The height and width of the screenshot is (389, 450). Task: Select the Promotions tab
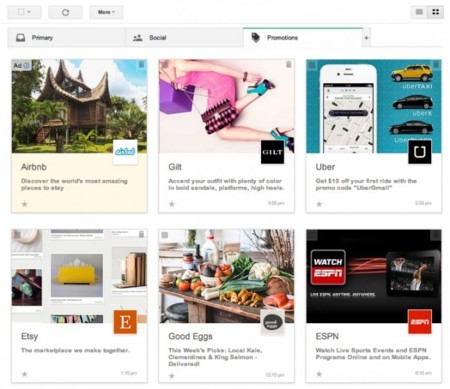[303, 38]
